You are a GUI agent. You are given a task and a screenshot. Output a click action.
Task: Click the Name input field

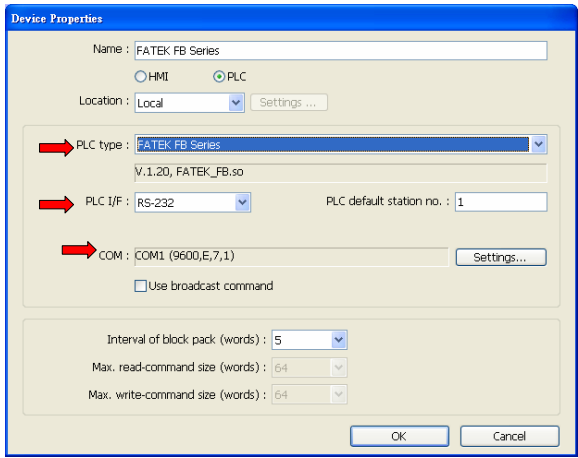[x=341, y=51]
